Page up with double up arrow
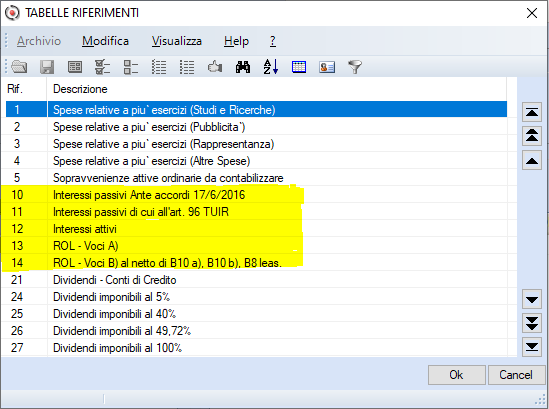This screenshot has width=549, height=409. coord(532,136)
